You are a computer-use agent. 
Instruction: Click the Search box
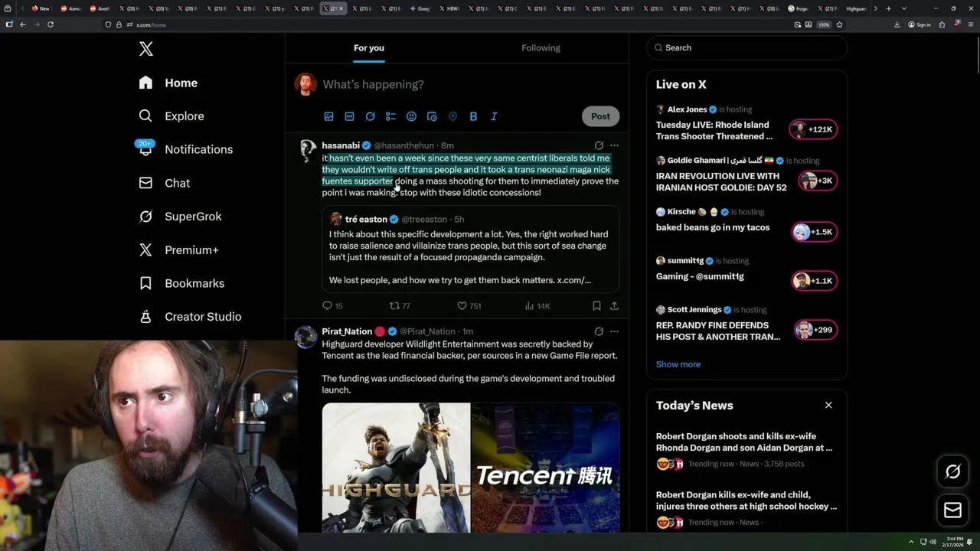coord(746,47)
